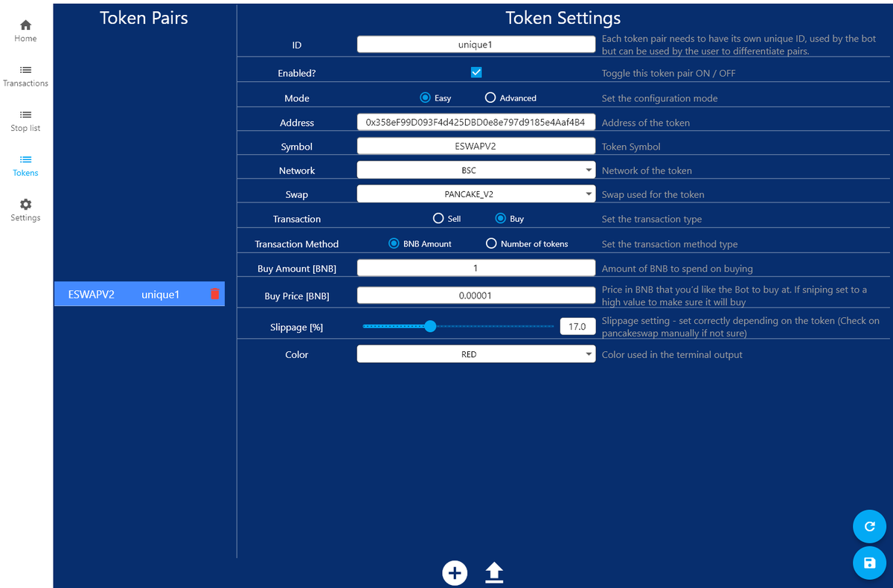The height and width of the screenshot is (588, 893).
Task: Open the Transactions list icon
Action: [x=25, y=70]
